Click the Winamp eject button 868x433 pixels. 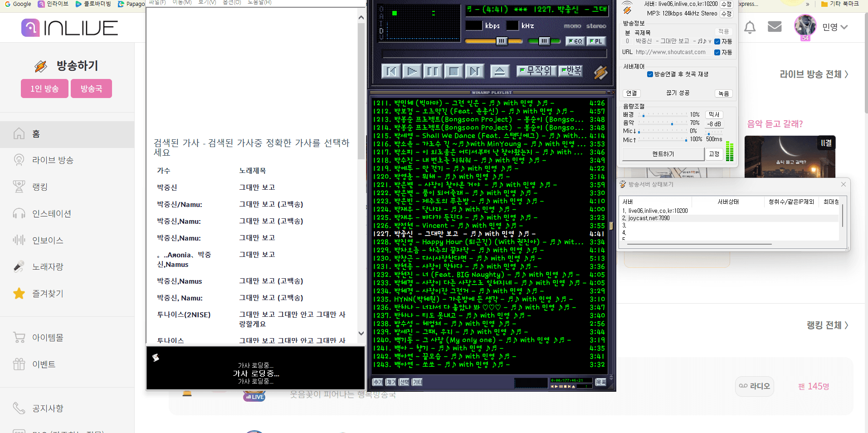pyautogui.click(x=499, y=71)
